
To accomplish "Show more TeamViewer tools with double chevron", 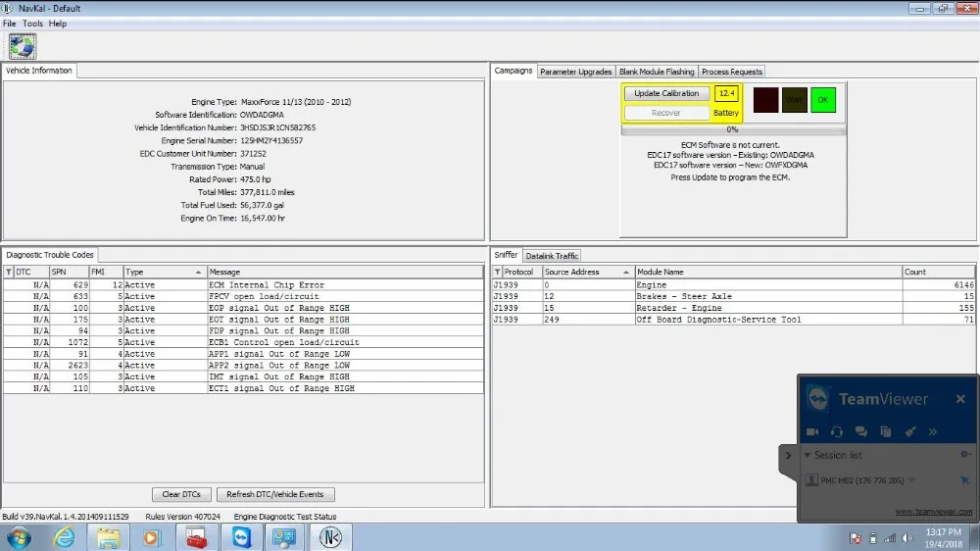I will point(933,431).
